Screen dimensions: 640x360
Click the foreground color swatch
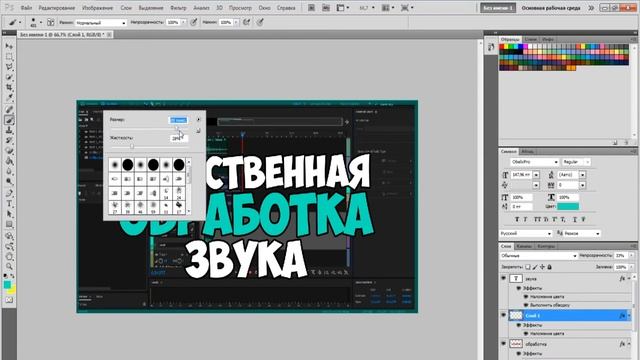7,284
